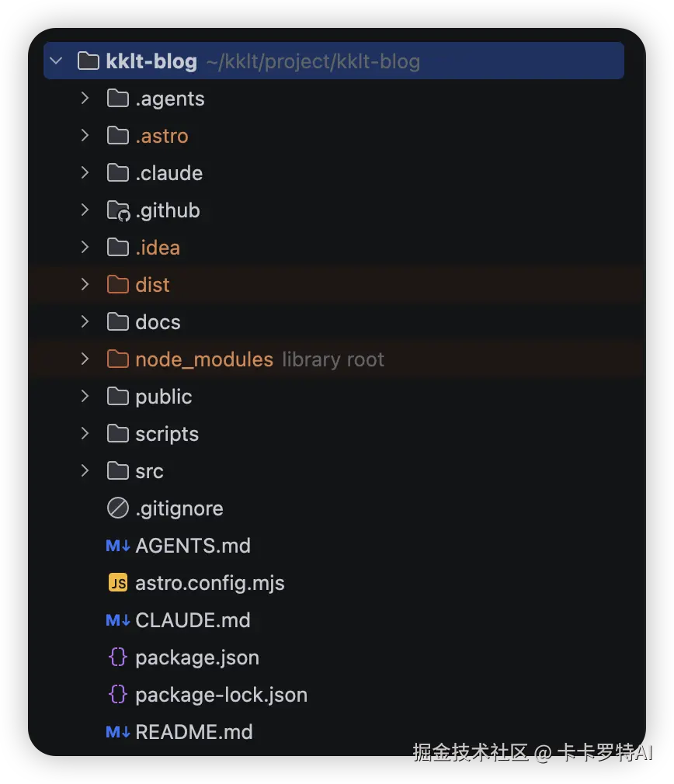Select the .astro folder entry
This screenshot has height=784, width=674.
162,136
